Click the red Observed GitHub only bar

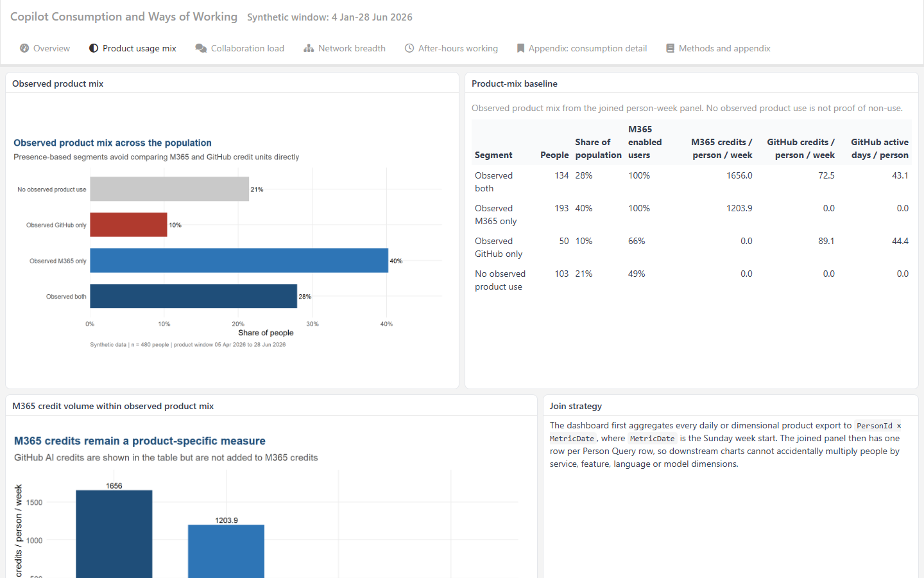click(128, 225)
